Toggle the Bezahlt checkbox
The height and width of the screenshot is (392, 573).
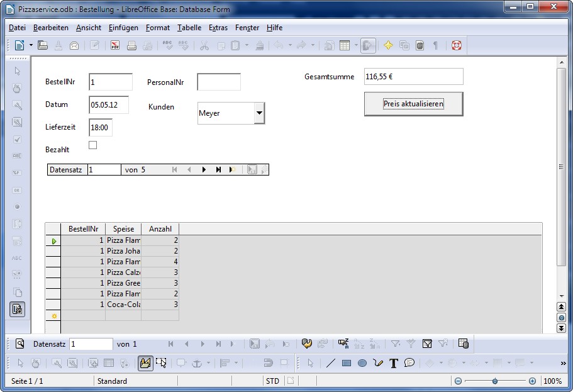pos(93,145)
